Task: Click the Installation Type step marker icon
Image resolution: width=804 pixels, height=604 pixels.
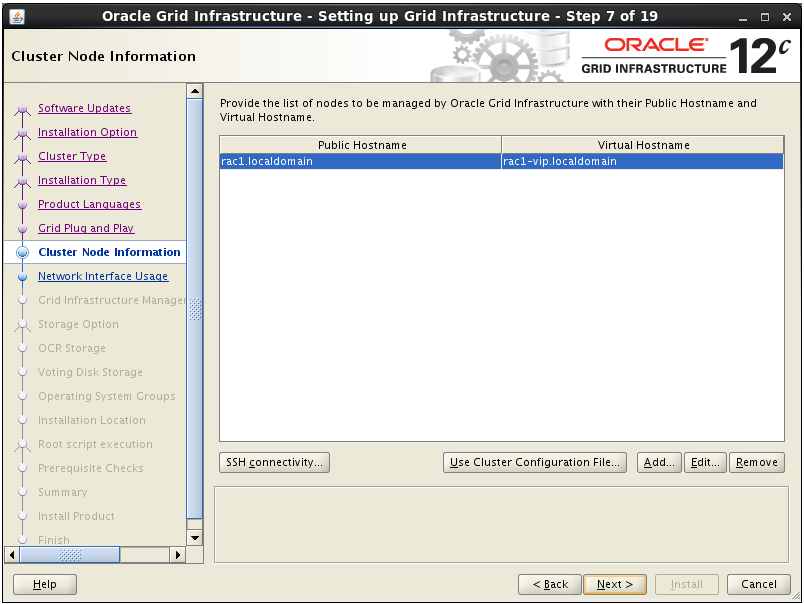Action: pyautogui.click(x=23, y=182)
